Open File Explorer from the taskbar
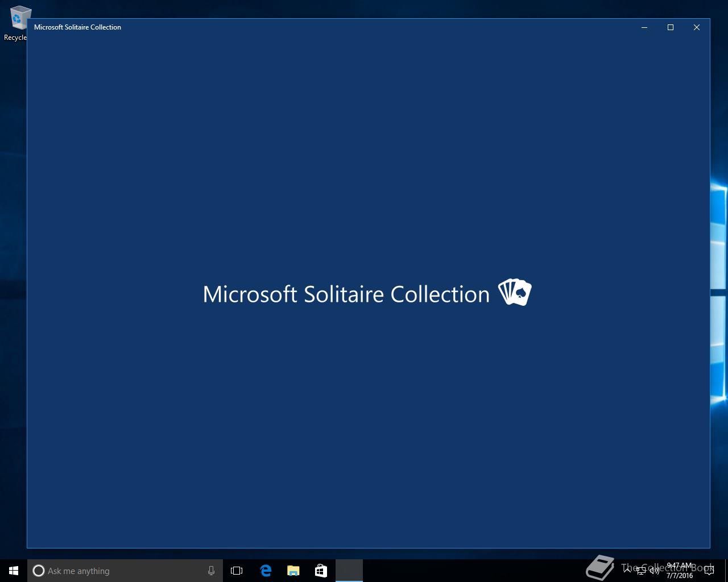The height and width of the screenshot is (582, 728). (x=293, y=571)
